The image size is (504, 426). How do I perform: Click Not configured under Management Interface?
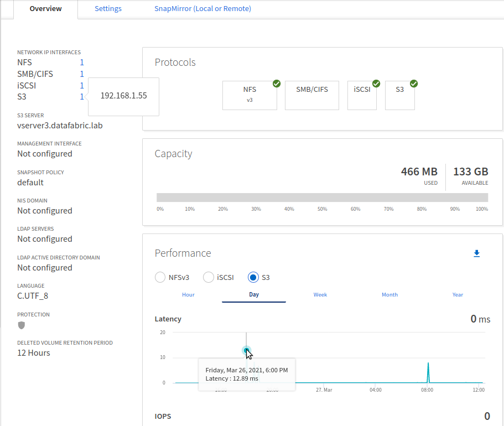point(45,154)
